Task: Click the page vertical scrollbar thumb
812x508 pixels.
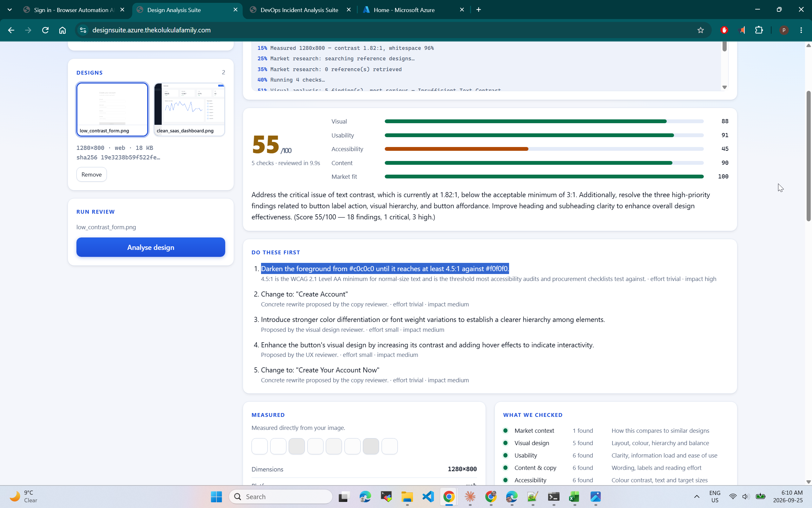Action: pos(809,156)
